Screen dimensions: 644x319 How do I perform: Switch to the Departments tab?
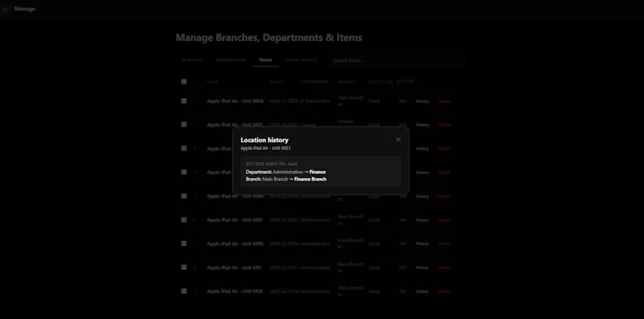pyautogui.click(x=231, y=60)
